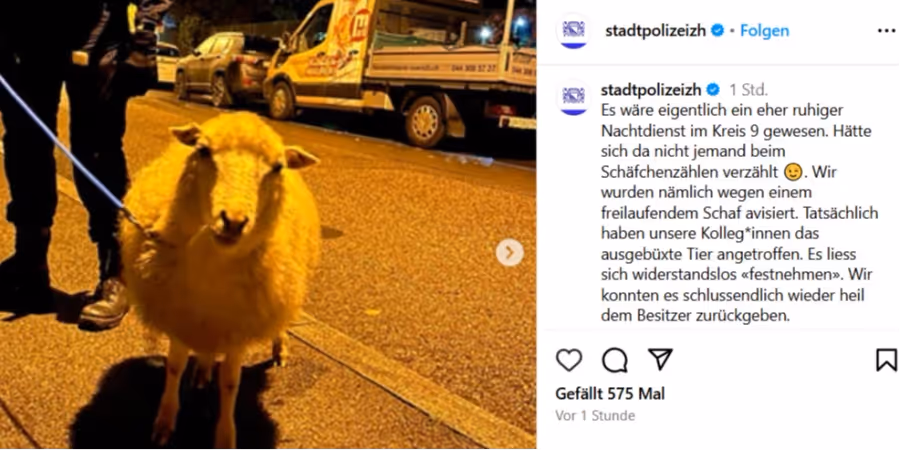
Task: Click verified badge in caption row
Action: pyautogui.click(x=712, y=90)
